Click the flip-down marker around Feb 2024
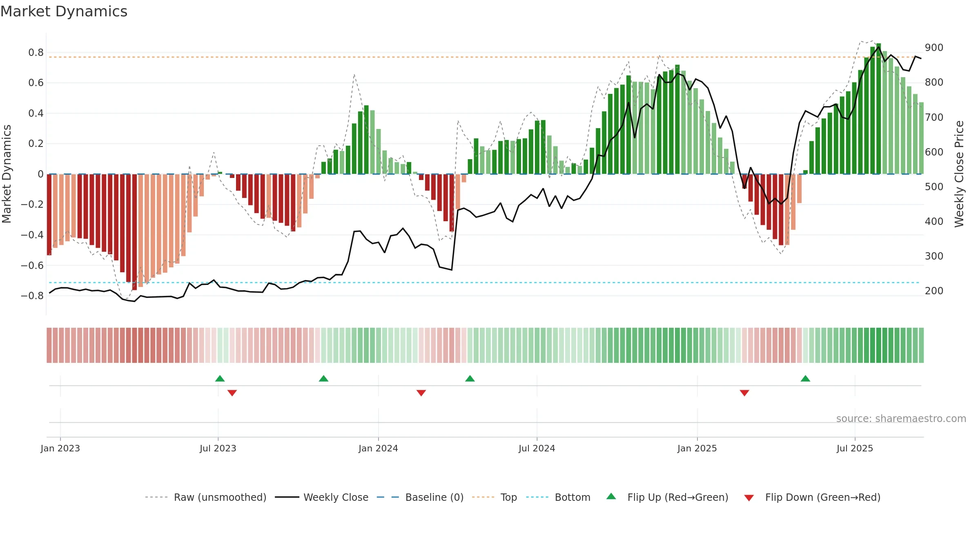The width and height of the screenshot is (980, 551). coord(421,393)
